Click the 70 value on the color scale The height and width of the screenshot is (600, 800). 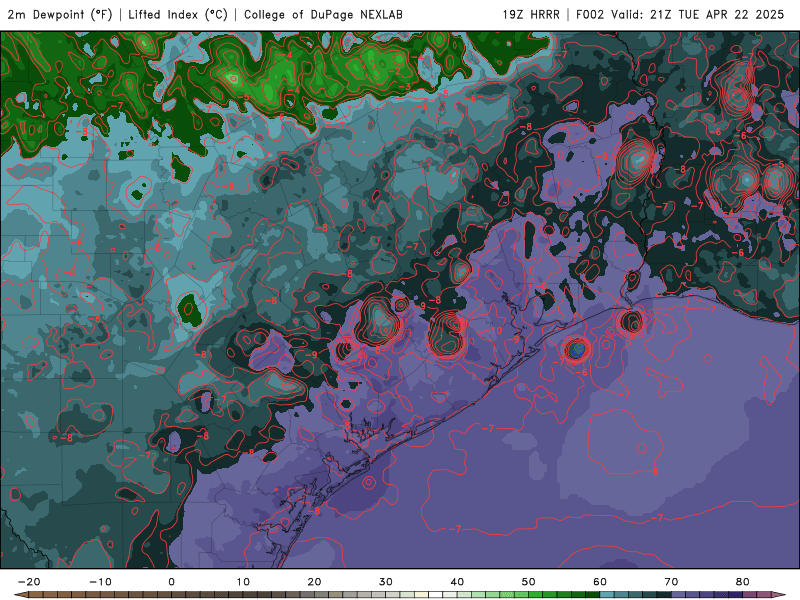click(671, 582)
